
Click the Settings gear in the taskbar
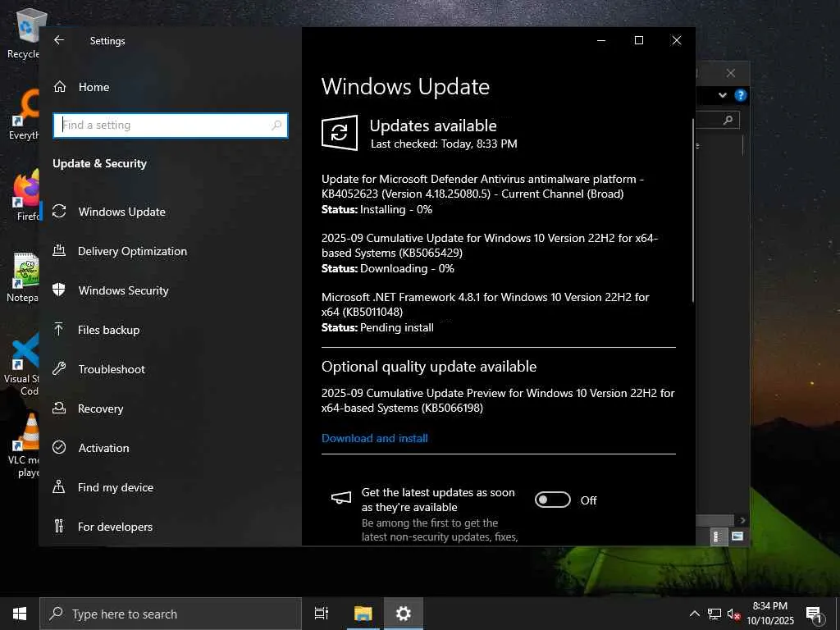(403, 614)
